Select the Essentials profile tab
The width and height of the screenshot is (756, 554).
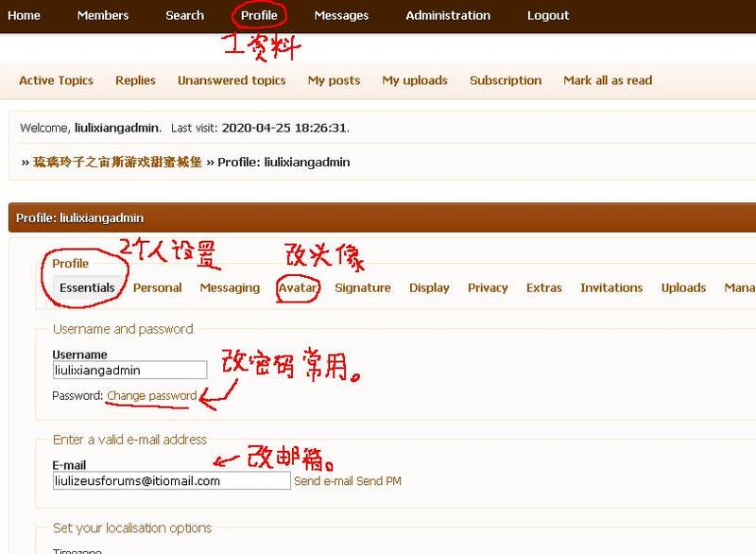(87, 287)
